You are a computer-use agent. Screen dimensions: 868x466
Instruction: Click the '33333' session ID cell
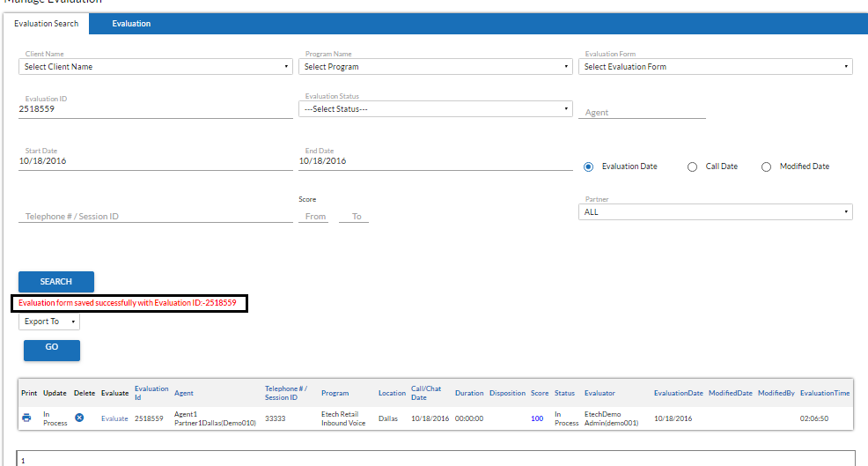[x=276, y=418]
